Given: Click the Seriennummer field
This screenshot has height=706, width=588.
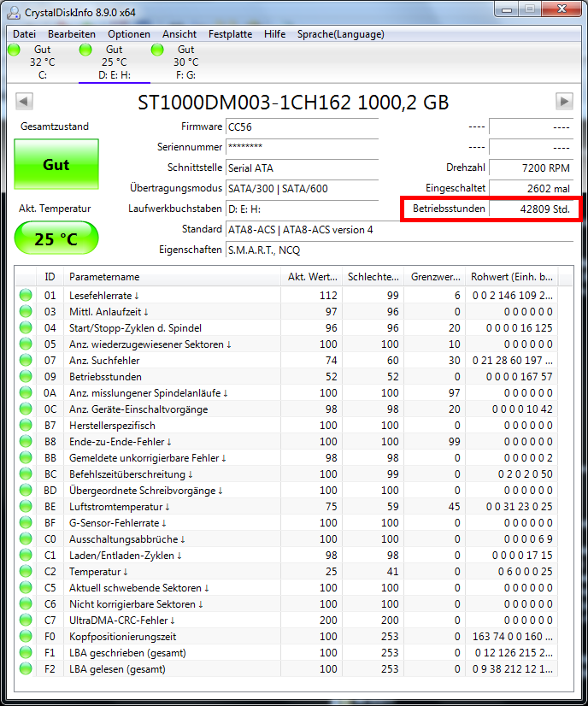Looking at the screenshot, I should 302,147.
